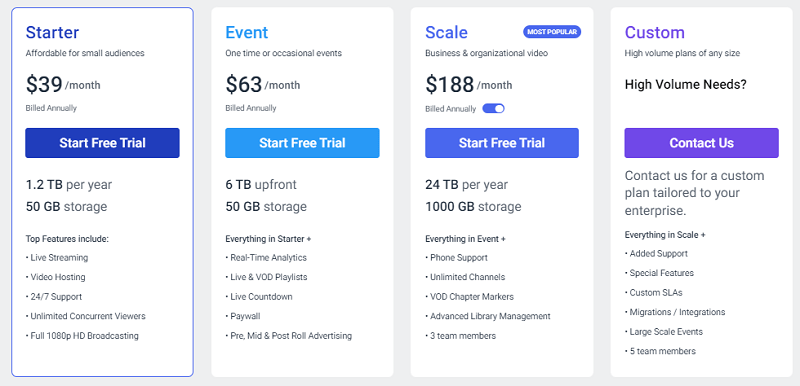Viewport: 800px width, 386px height.
Task: Select the Event plan heading
Action: pos(247,33)
